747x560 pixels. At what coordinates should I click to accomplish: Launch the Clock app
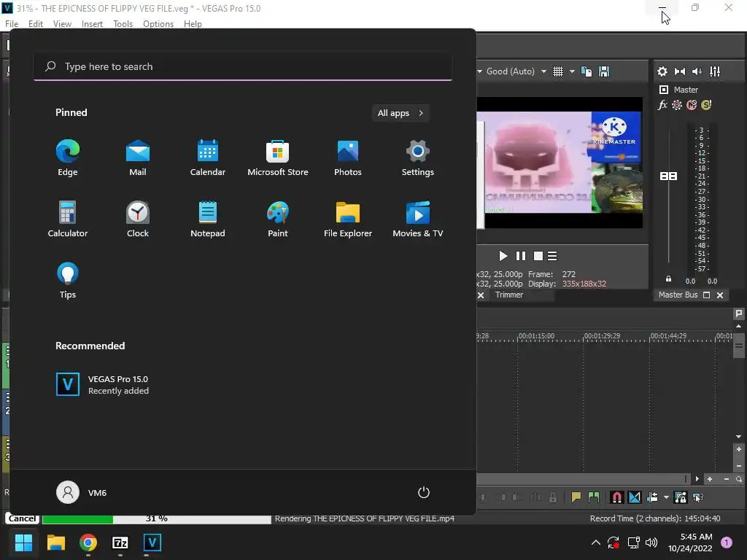[138, 219]
